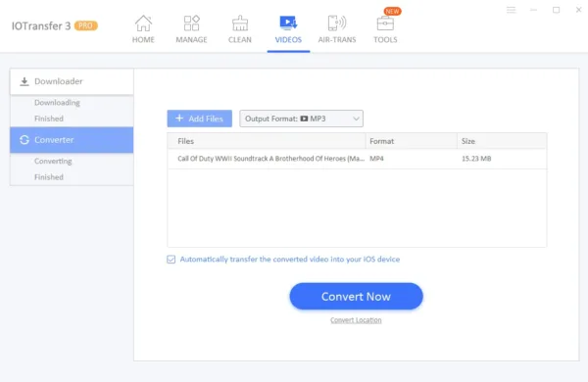Open the TOOLS toolbox icon
The image size is (588, 382).
385,24
